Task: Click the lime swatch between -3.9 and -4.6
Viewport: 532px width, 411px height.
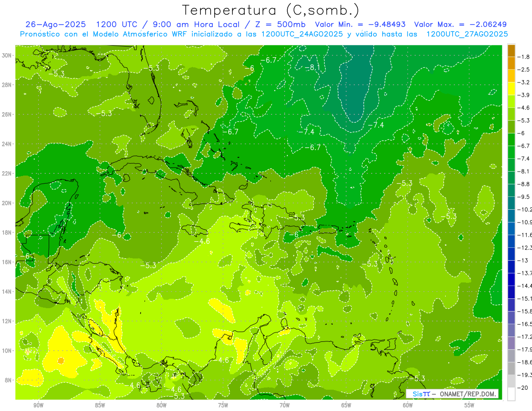Action: click(511, 102)
